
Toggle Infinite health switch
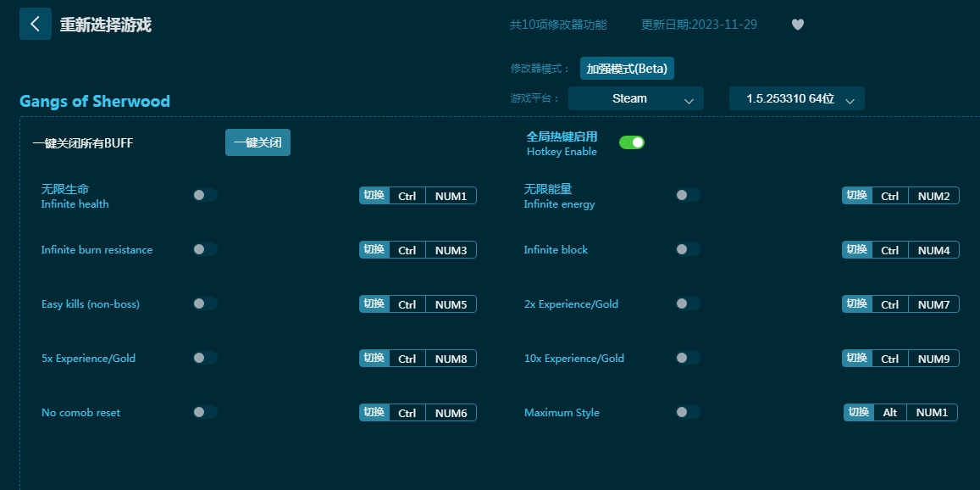coord(204,195)
